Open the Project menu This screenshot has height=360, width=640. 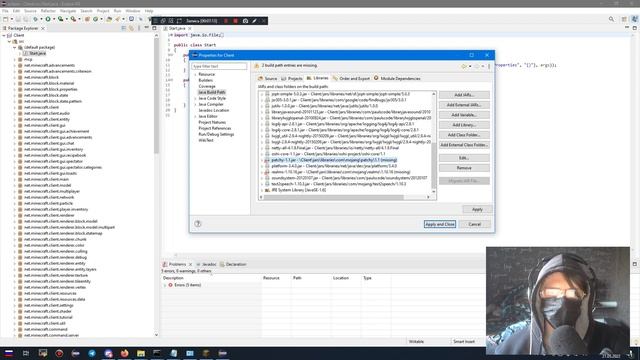pyautogui.click(x=103, y=11)
